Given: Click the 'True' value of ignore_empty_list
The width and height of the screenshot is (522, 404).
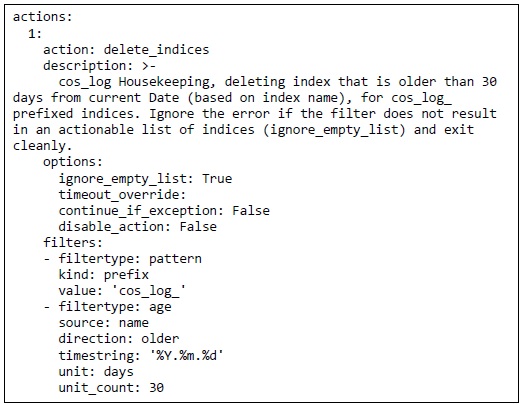Looking at the screenshot, I should [x=217, y=178].
